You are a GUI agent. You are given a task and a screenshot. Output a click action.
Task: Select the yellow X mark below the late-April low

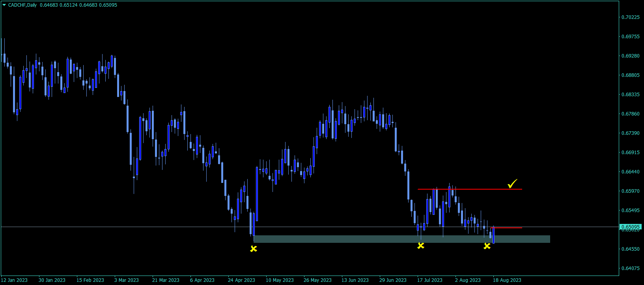coord(254,249)
